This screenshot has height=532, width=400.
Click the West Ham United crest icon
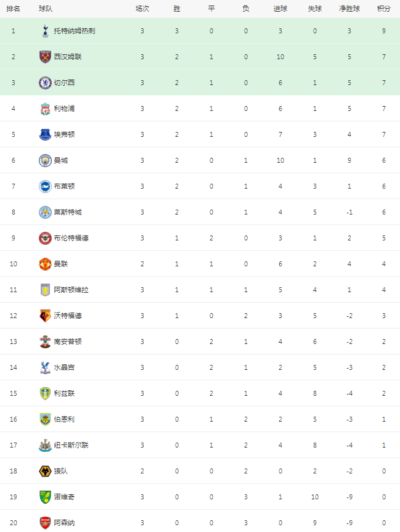click(45, 57)
